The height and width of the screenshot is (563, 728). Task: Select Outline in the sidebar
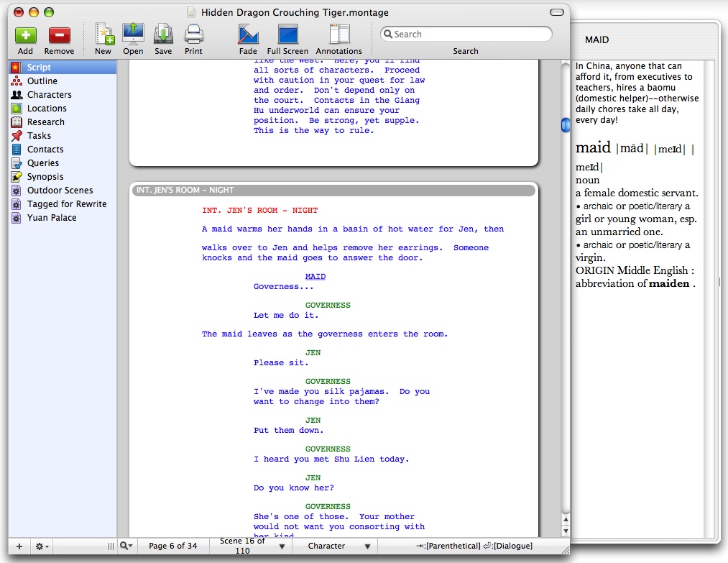click(x=42, y=81)
